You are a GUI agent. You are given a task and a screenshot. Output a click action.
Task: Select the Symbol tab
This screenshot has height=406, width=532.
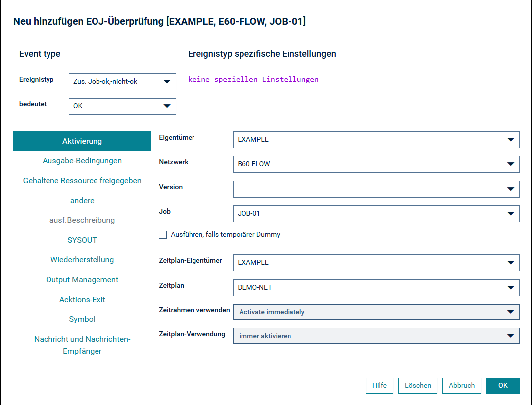point(82,319)
